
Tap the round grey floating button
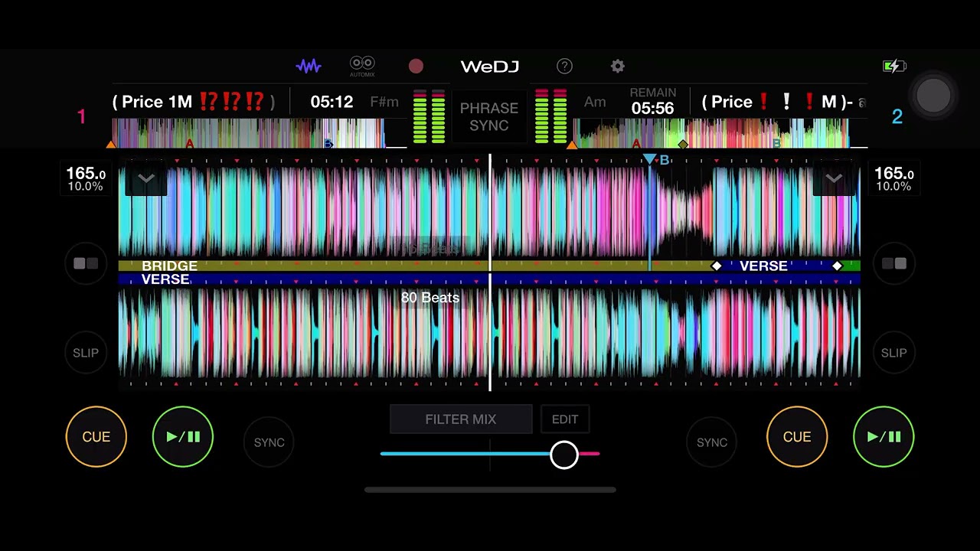pos(933,95)
